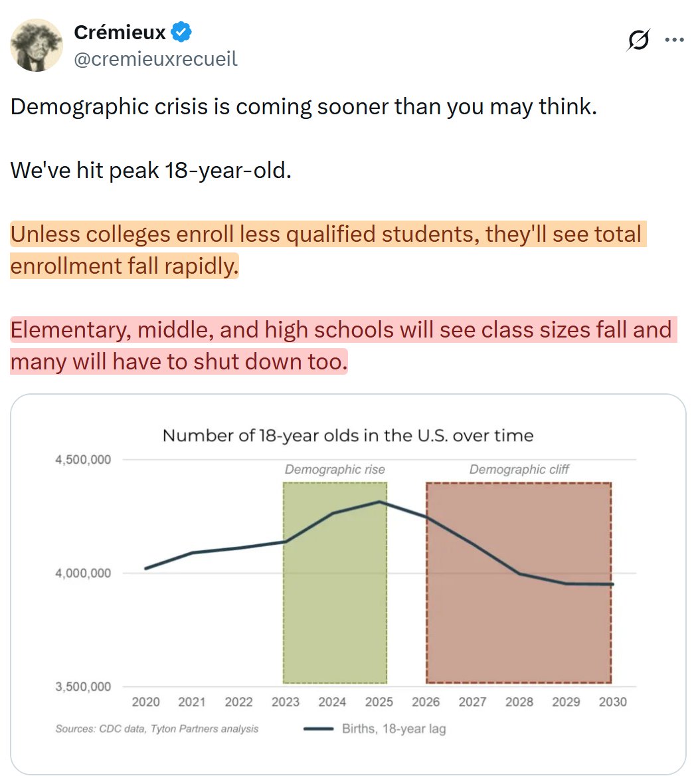Click the Sources CDC data caption
The image size is (696, 784).
point(157,729)
